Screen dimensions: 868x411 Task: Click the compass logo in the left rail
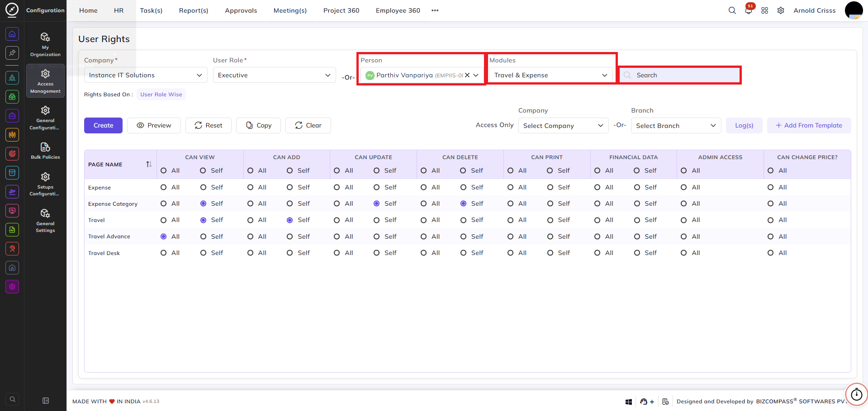pos(12,9)
